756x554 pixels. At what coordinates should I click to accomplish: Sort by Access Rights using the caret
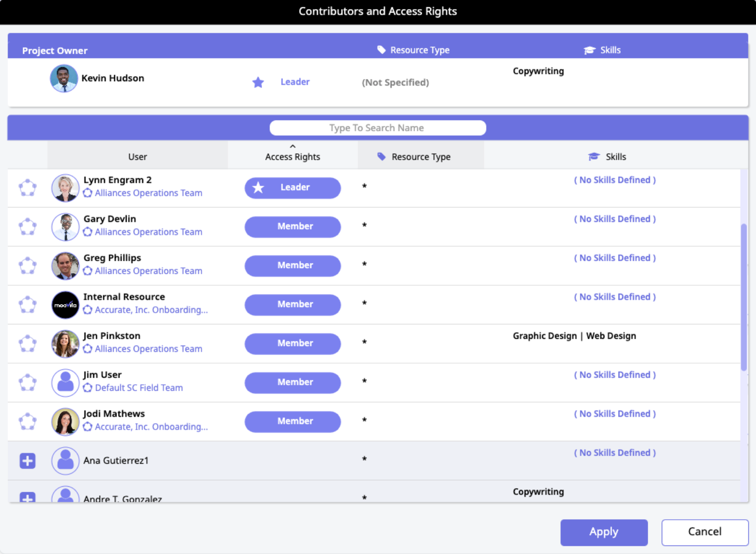coord(293,146)
